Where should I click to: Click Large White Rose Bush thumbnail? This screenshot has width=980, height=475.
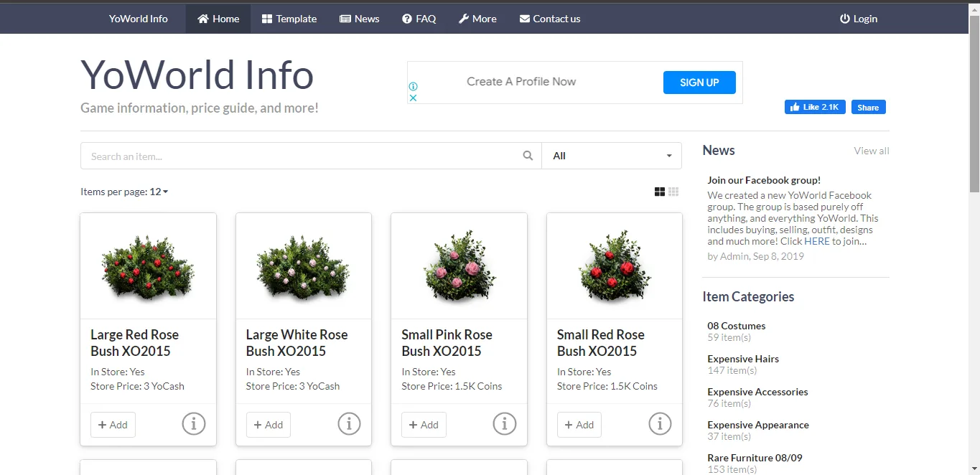click(x=304, y=266)
